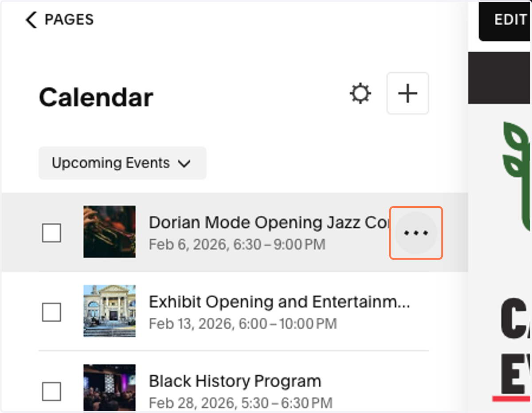
Task: Click the Feb 6, 2026 event date text
Action: pyautogui.click(x=237, y=244)
